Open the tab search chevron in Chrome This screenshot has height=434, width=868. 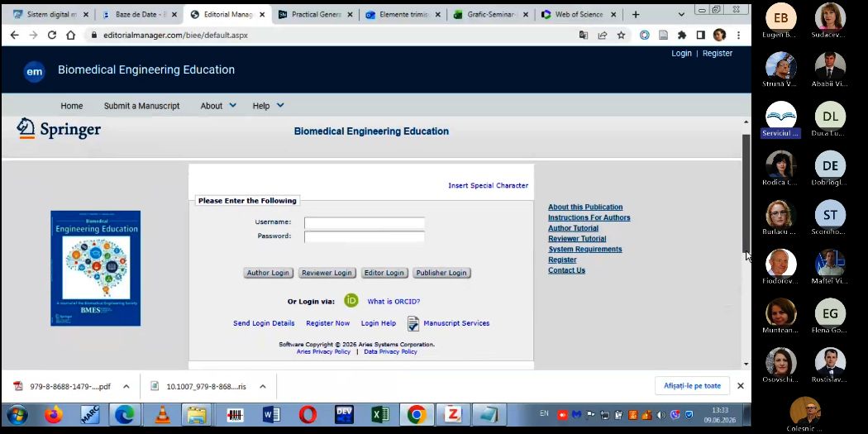point(681,14)
